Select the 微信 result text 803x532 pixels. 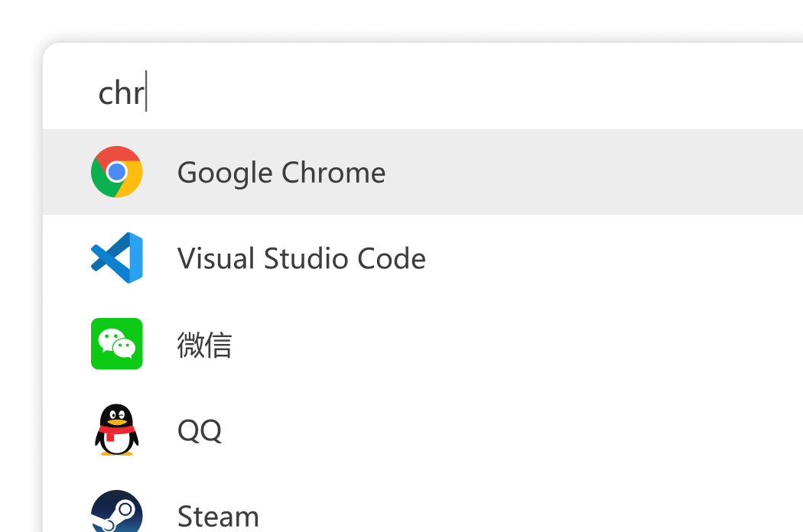pyautogui.click(x=204, y=345)
